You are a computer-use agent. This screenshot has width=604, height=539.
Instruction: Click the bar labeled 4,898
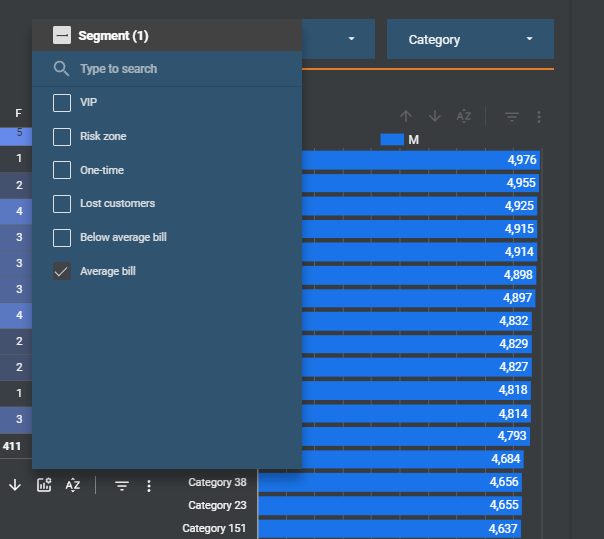coord(419,275)
